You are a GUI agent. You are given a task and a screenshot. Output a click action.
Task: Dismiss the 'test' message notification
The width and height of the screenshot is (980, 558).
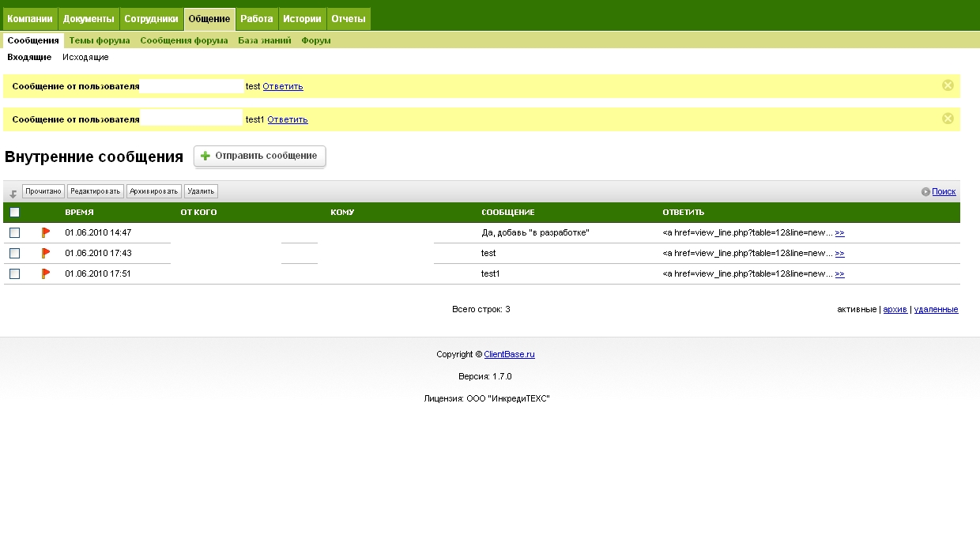pyautogui.click(x=948, y=85)
